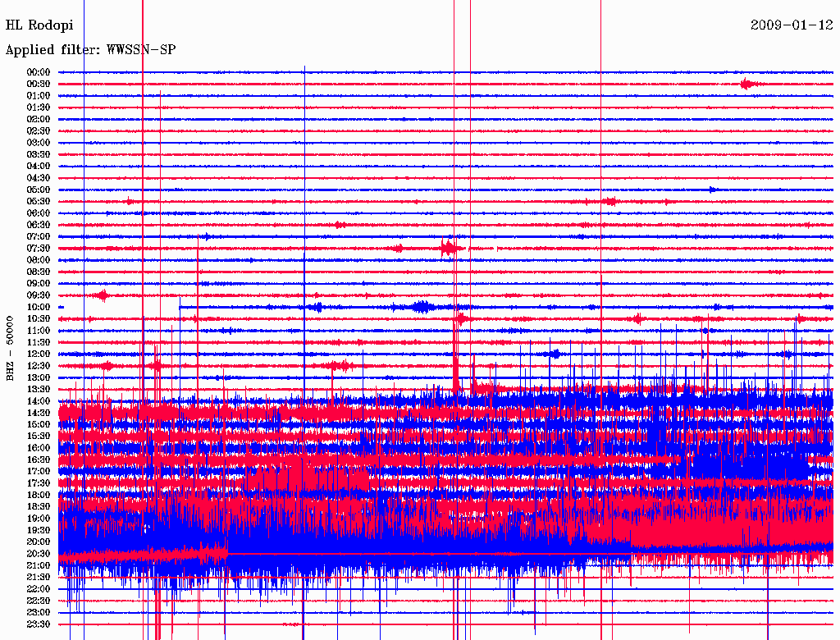Click the 10:00 time label
The width and height of the screenshot is (840, 640).
(39, 307)
